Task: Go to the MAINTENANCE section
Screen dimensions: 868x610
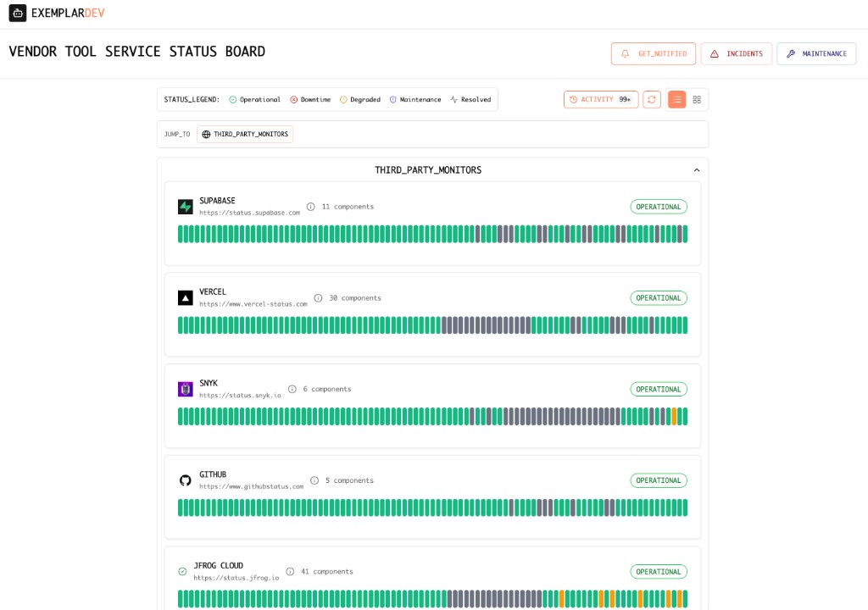Action: (815, 53)
